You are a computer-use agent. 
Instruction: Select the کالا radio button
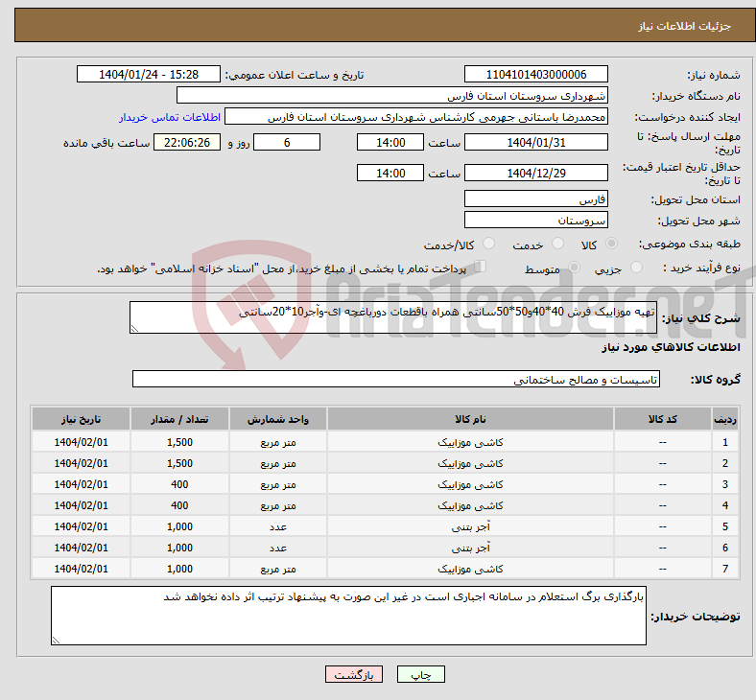(611, 244)
